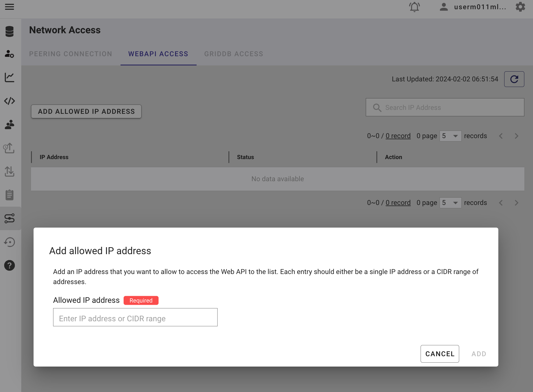Expand the bottom records-per-page dropdown

(450, 203)
